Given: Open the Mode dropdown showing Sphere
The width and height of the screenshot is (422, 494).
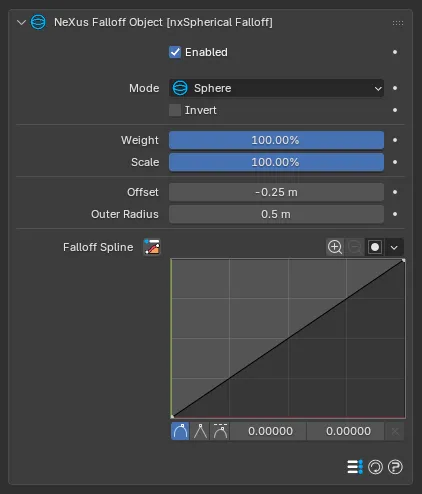Looking at the screenshot, I should click(x=276, y=88).
